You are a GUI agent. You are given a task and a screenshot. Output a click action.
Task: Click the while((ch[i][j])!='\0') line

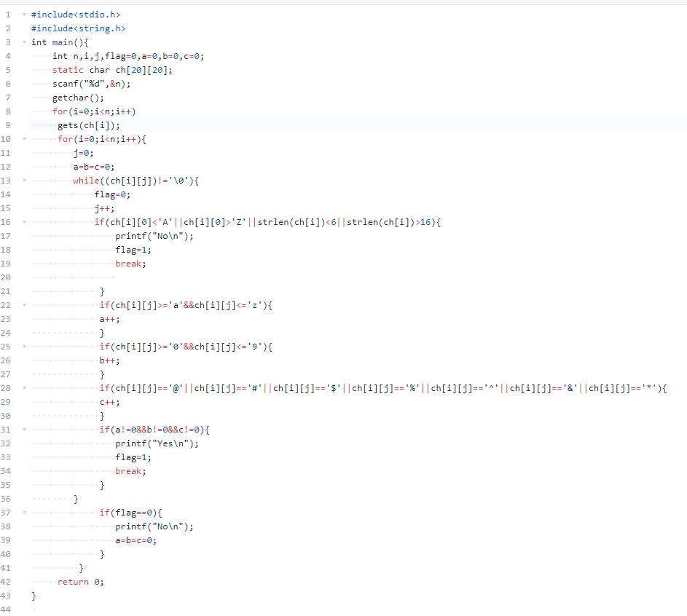point(136,181)
